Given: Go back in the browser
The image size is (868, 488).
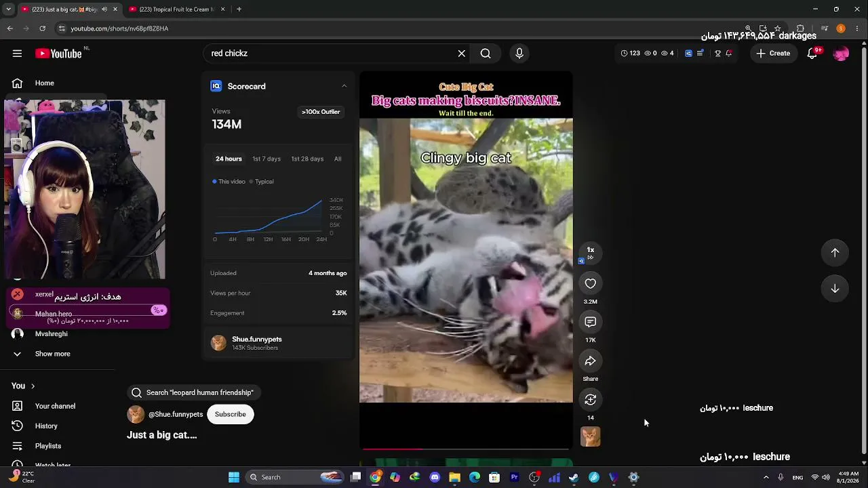Looking at the screenshot, I should 9,28.
